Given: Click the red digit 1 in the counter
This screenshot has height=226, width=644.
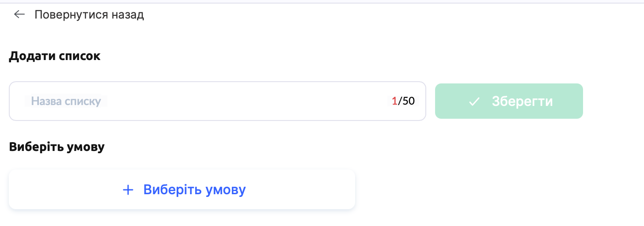Looking at the screenshot, I should pos(394,101).
